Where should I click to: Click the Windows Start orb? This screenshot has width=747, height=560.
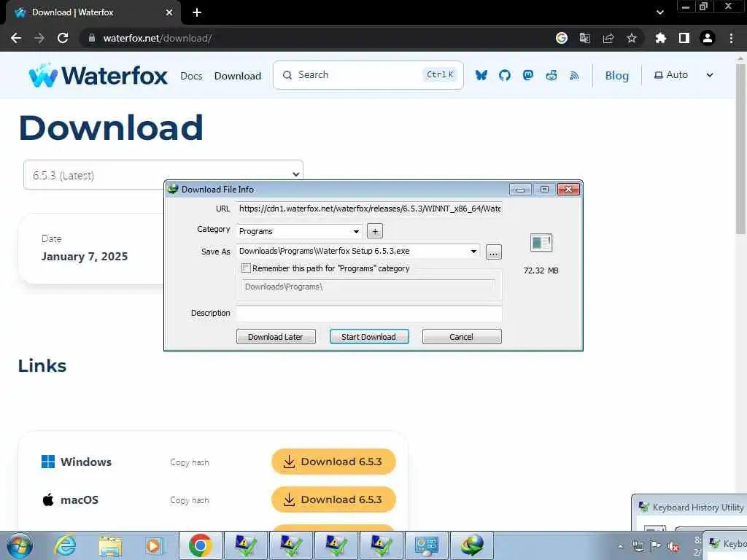[20, 545]
